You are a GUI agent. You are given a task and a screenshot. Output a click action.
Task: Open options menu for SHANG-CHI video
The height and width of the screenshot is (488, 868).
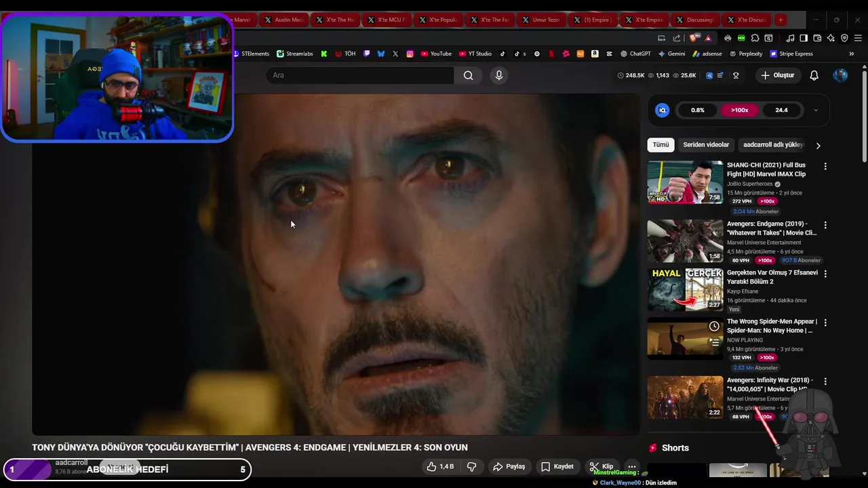click(825, 166)
